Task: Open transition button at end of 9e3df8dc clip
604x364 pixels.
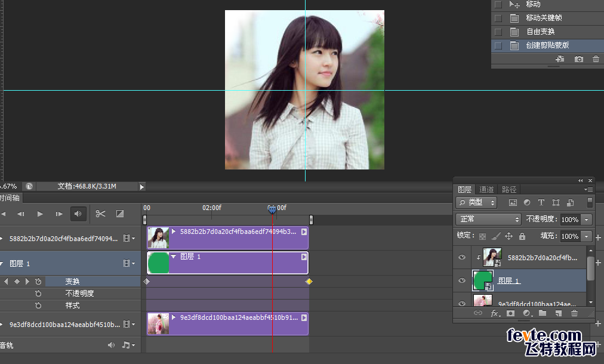Action: (x=304, y=317)
